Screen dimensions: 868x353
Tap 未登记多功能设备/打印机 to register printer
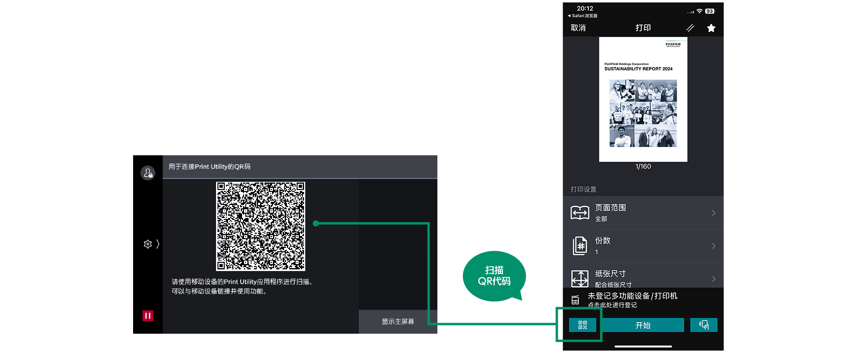(632, 296)
